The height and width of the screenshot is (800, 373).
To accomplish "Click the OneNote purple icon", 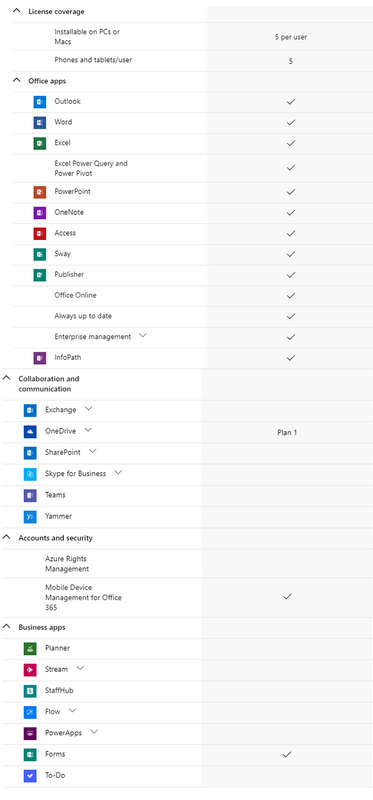I will point(40,213).
